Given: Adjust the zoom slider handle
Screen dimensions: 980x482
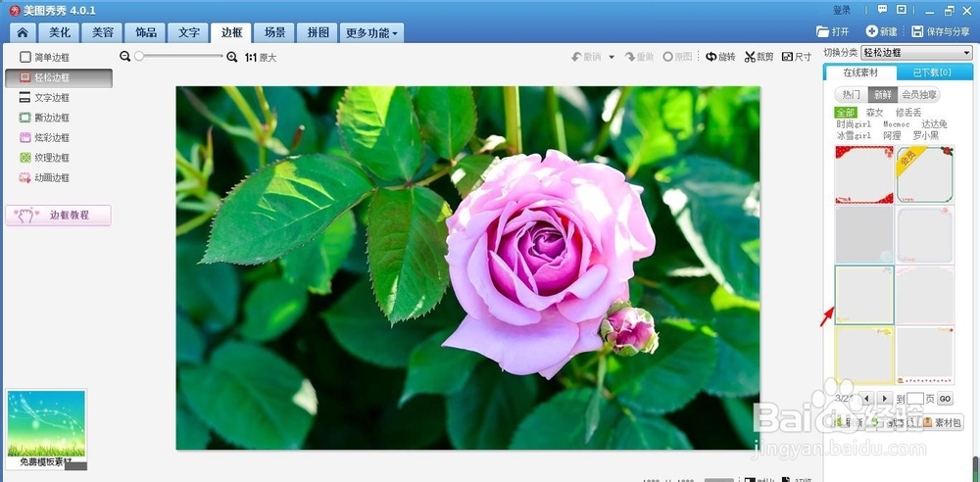Looking at the screenshot, I should 139,56.
